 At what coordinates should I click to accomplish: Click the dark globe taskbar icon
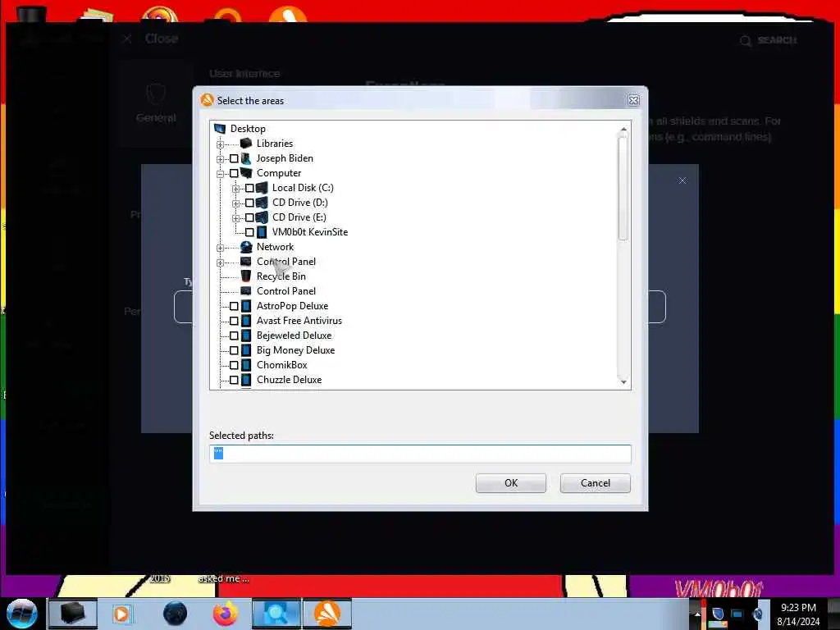click(176, 614)
